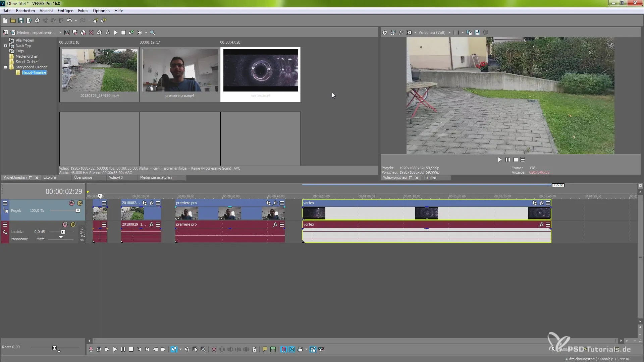Open the Bearbeiten menu
Screen dimensions: 644x362
click(x=25, y=11)
